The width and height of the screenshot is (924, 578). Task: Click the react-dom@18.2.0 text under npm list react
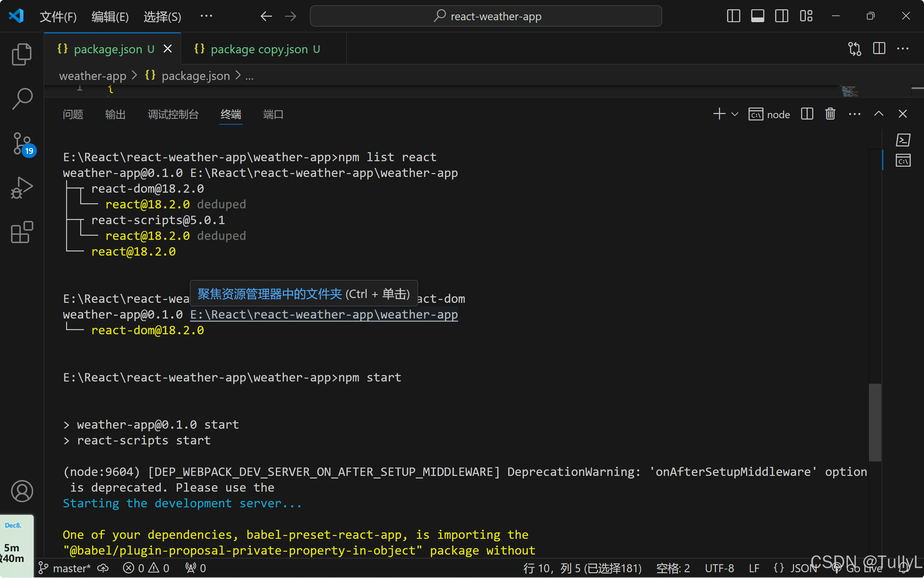point(147,189)
